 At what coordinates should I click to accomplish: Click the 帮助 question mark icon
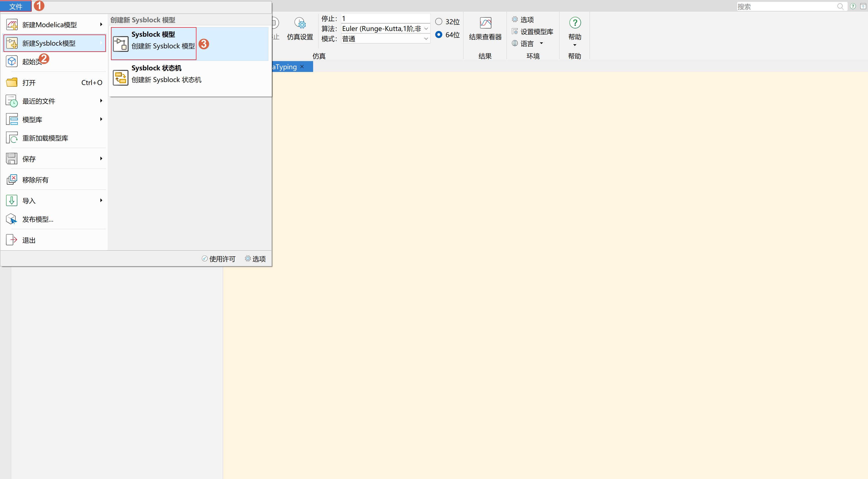click(575, 23)
